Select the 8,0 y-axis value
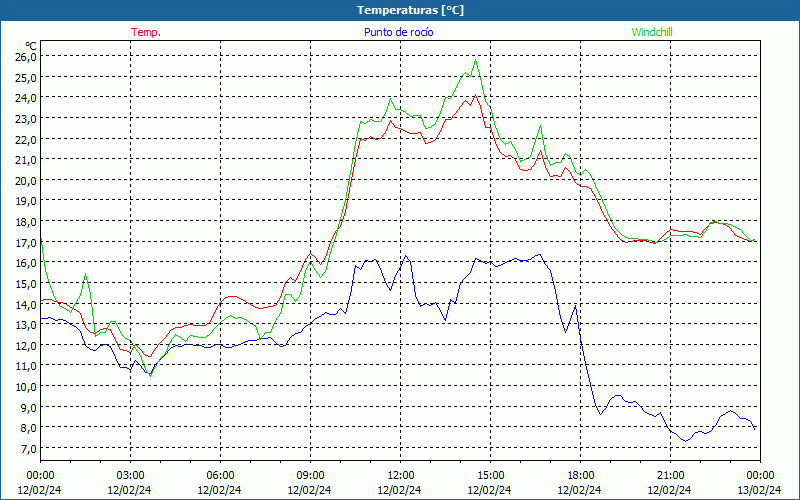Screen dimensions: 800x500 pyautogui.click(x=28, y=428)
